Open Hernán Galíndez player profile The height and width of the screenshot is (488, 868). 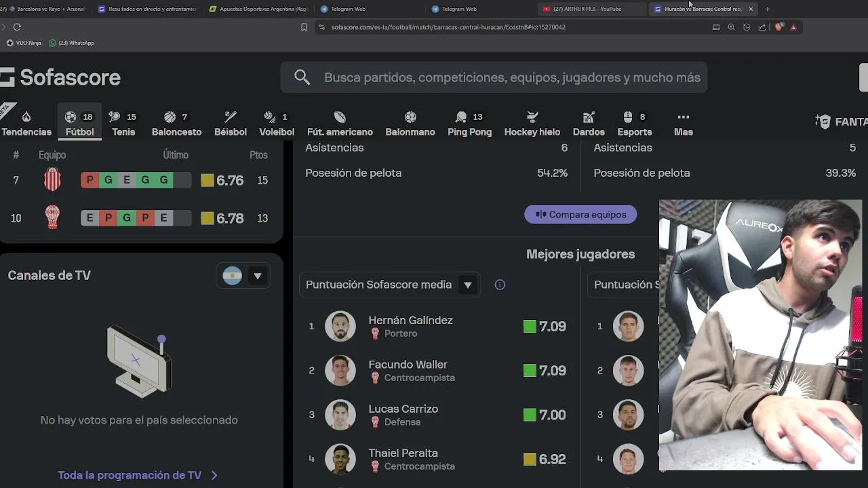[x=410, y=320]
